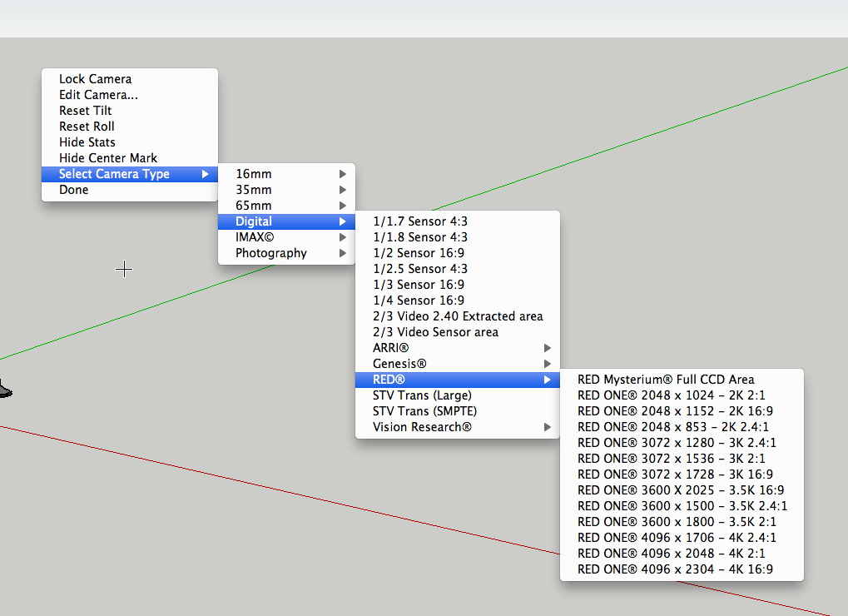Open Edit Camera... dialog
848x616 pixels.
[x=98, y=95]
